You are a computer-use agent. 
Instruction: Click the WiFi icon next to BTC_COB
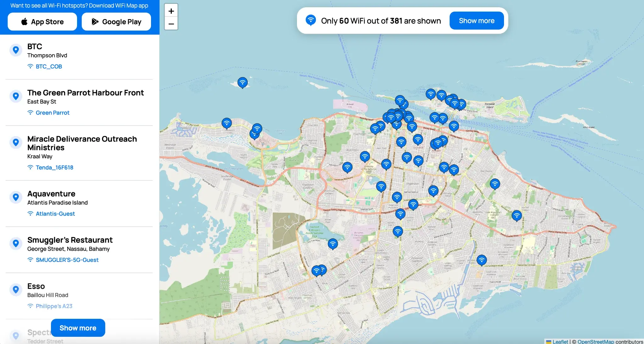pyautogui.click(x=30, y=66)
